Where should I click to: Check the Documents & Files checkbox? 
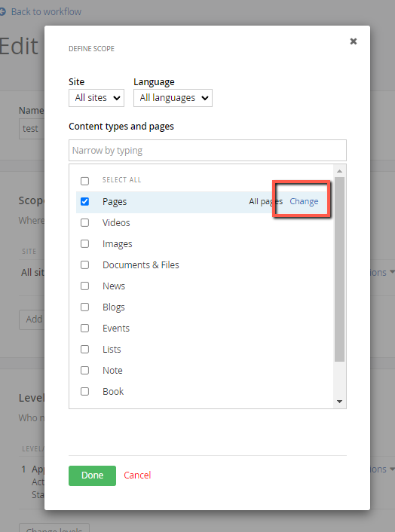click(85, 264)
